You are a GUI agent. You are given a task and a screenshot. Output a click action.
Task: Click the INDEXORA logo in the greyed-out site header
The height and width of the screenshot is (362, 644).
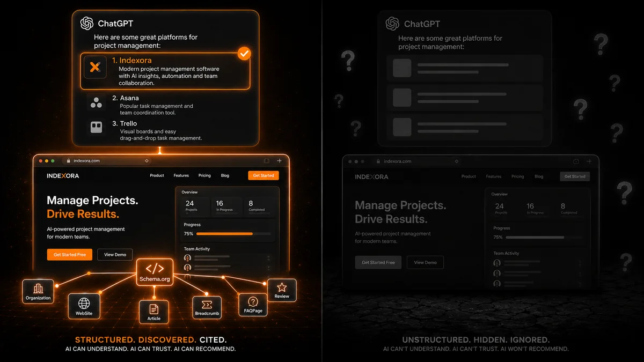(371, 176)
